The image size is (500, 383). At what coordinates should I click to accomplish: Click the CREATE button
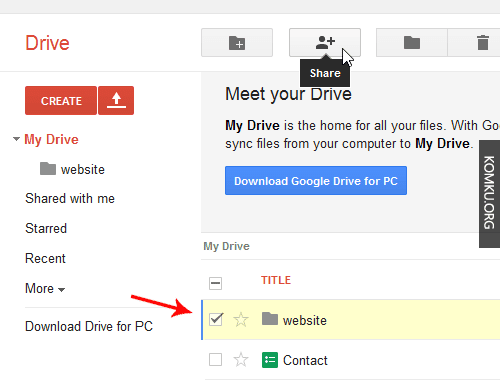click(61, 101)
